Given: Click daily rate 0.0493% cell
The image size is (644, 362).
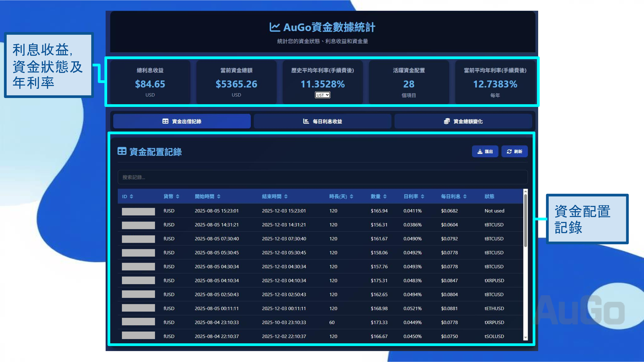Looking at the screenshot, I should tap(413, 267).
